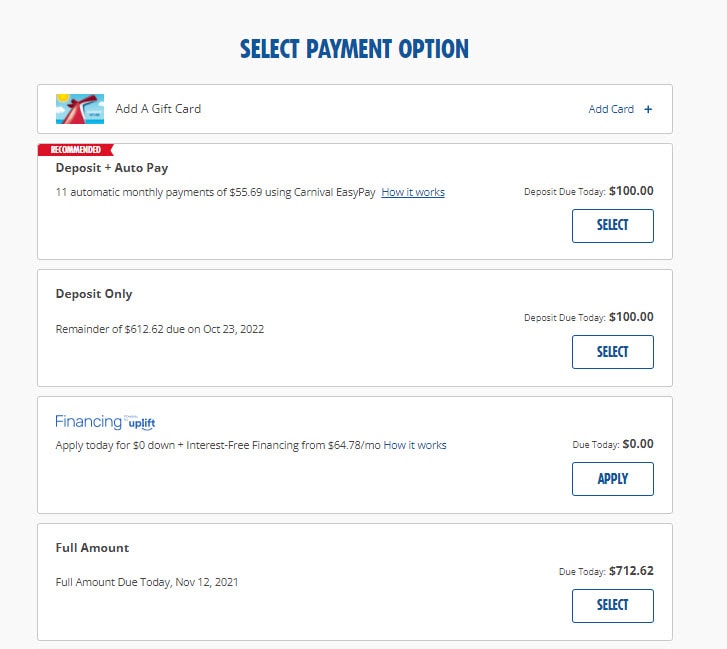This screenshot has height=649, width=727.
Task: Click the Deposit Only heading
Action: tap(94, 294)
